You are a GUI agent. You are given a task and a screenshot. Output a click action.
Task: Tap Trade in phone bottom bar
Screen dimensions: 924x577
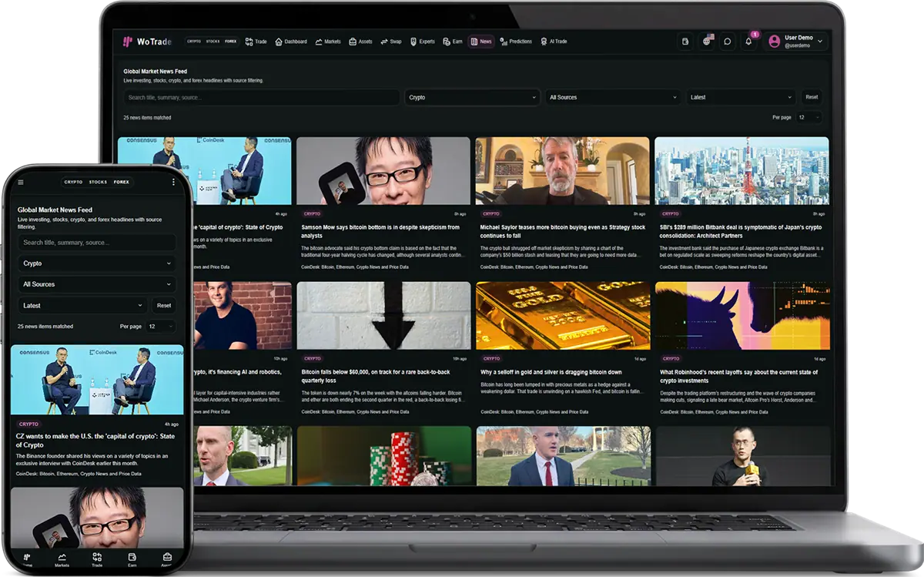97,559
